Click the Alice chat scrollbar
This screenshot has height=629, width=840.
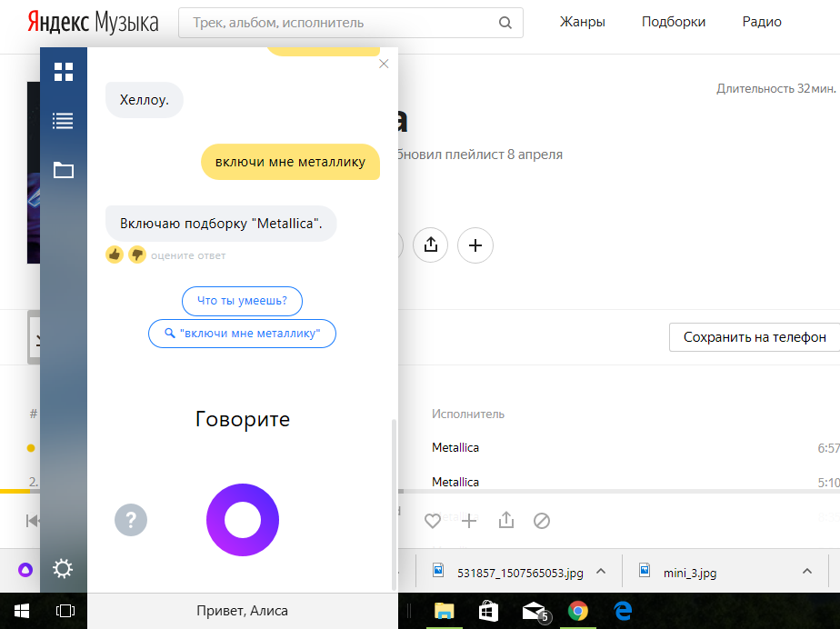(x=395, y=504)
